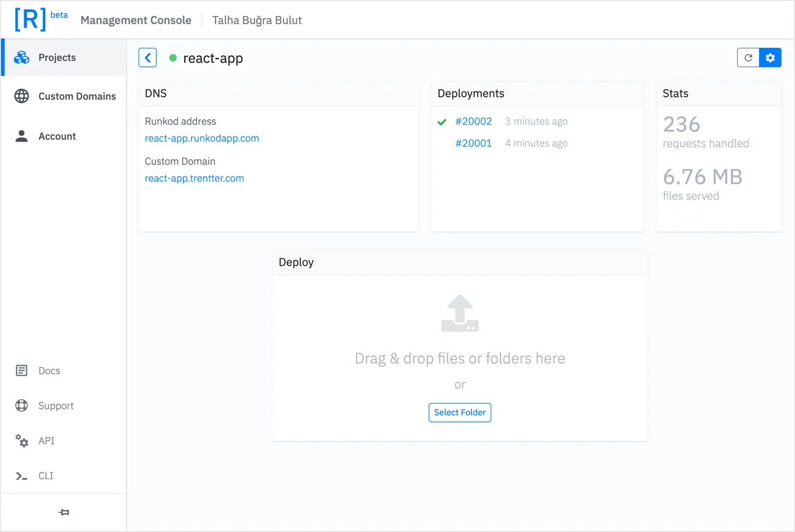Click the Runkod [R] beta logo
This screenshot has width=795, height=532.
41,20
